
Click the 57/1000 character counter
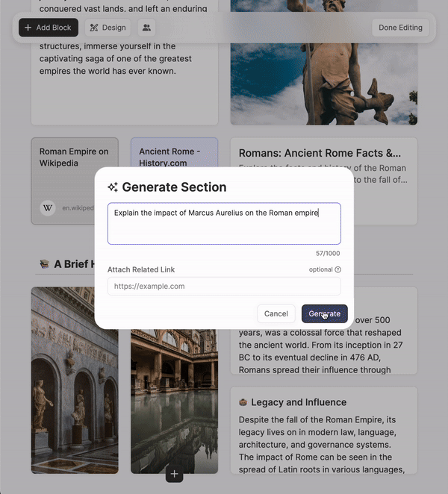tap(328, 253)
